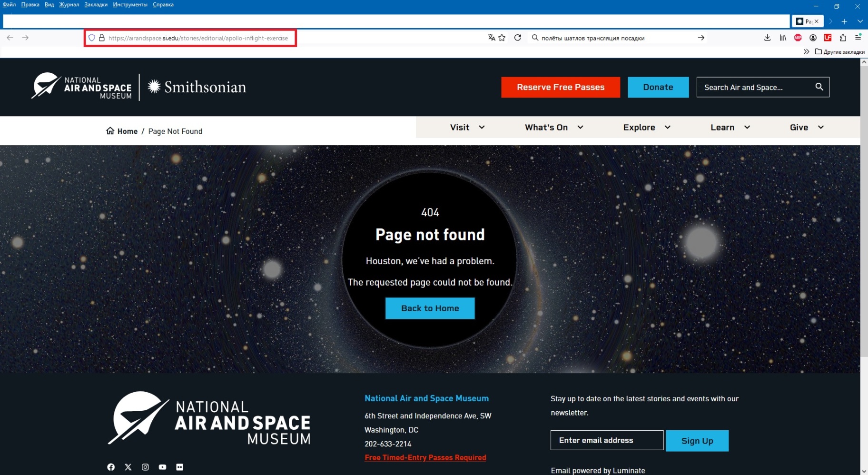Submit the browser search with the arrow
Image resolution: width=868 pixels, height=475 pixels.
pyautogui.click(x=701, y=38)
